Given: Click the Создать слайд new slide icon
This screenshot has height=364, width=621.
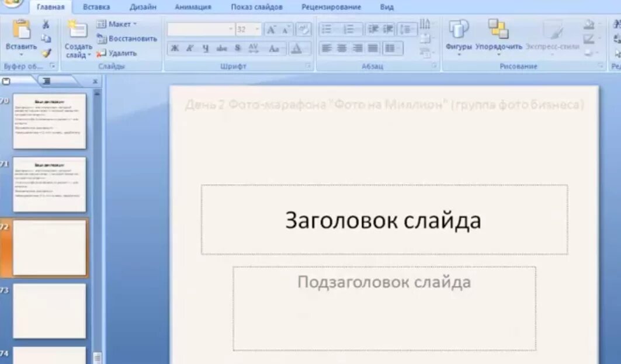Looking at the screenshot, I should click(77, 30).
